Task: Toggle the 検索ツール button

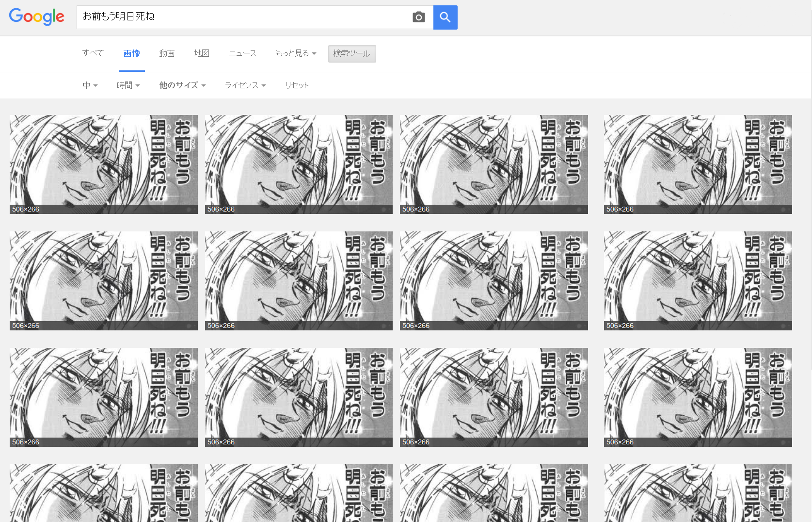Action: [x=352, y=53]
